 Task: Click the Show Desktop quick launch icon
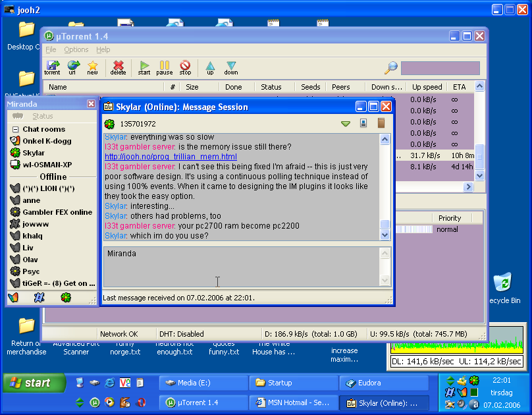tap(80, 383)
